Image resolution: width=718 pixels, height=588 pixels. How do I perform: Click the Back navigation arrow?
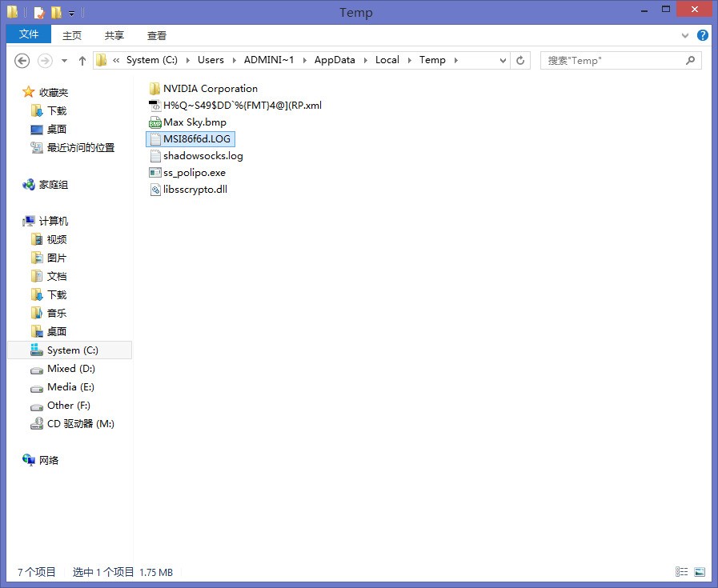[x=22, y=60]
